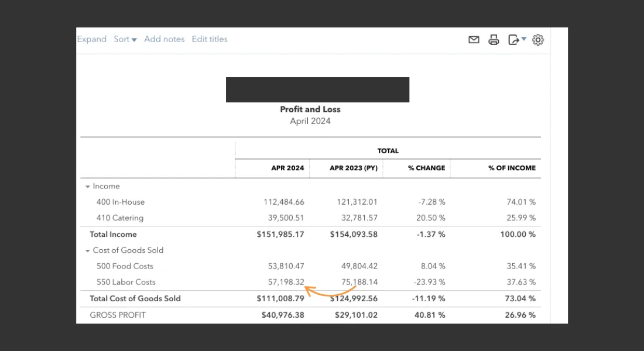This screenshot has height=351, width=644.
Task: Click the $124,992.56 total COGS value
Action: (x=354, y=298)
